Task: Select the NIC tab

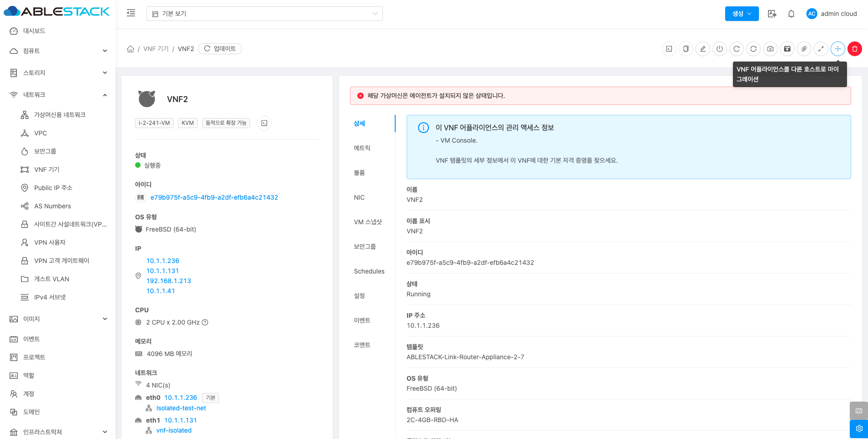Action: (x=359, y=197)
